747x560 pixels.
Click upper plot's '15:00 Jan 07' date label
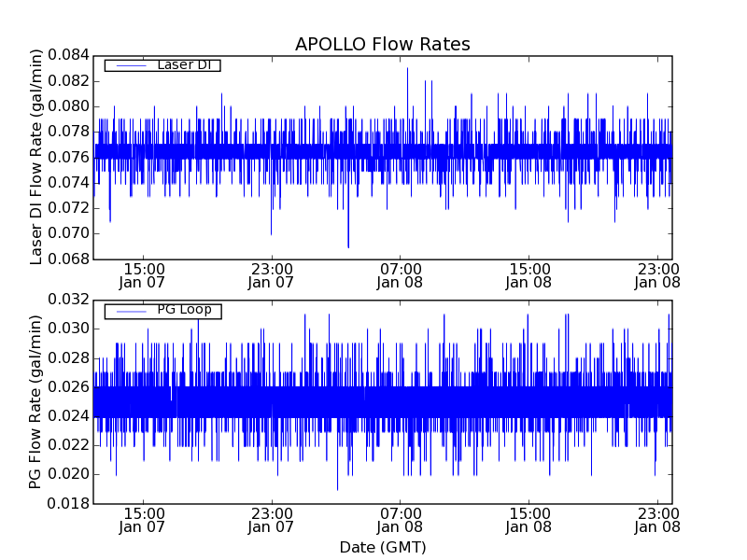click(x=142, y=275)
